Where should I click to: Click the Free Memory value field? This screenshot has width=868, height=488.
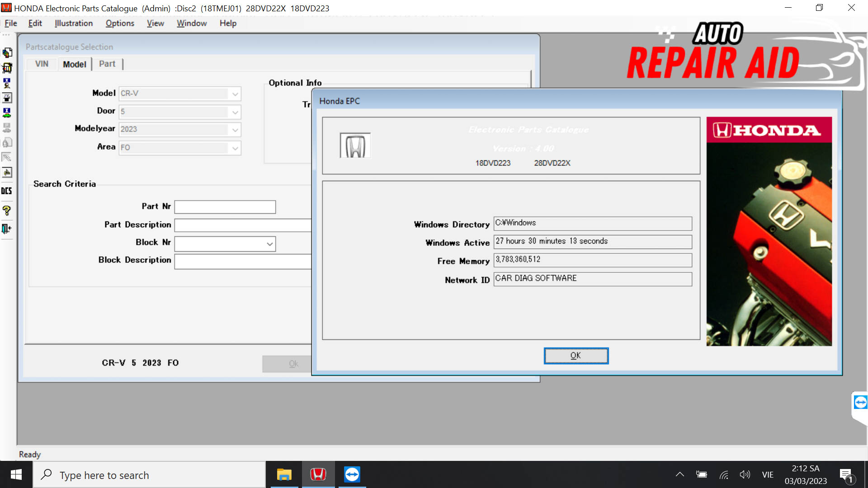[593, 260]
